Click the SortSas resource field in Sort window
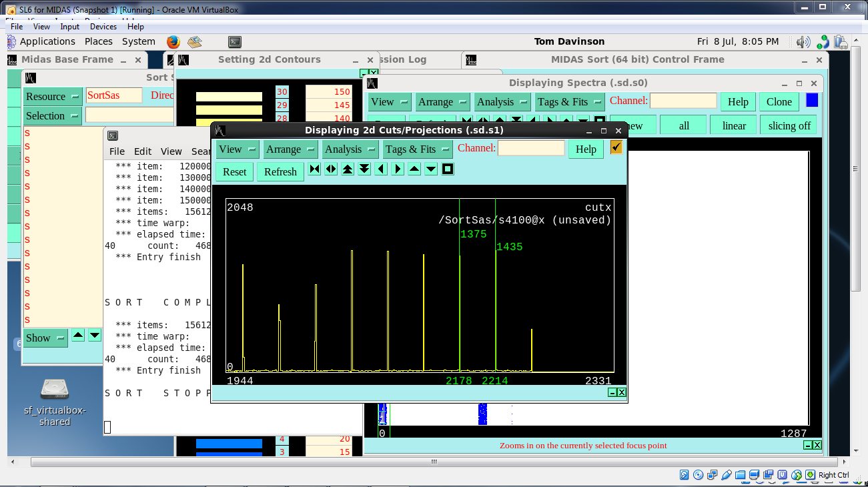This screenshot has width=868, height=487. coord(114,95)
